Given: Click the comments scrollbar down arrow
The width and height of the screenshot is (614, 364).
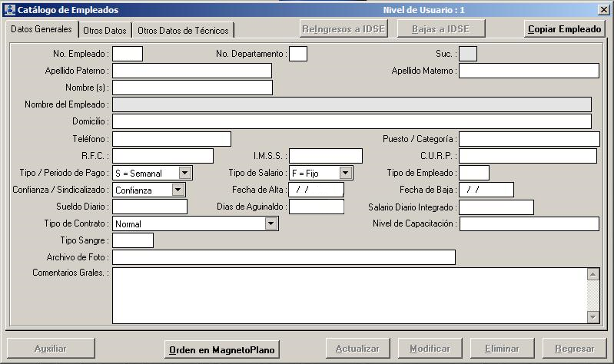Looking at the screenshot, I should (x=592, y=316).
